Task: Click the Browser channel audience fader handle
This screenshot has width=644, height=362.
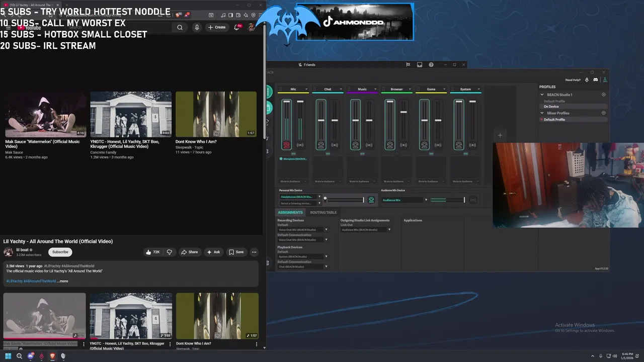Action: tap(404, 112)
